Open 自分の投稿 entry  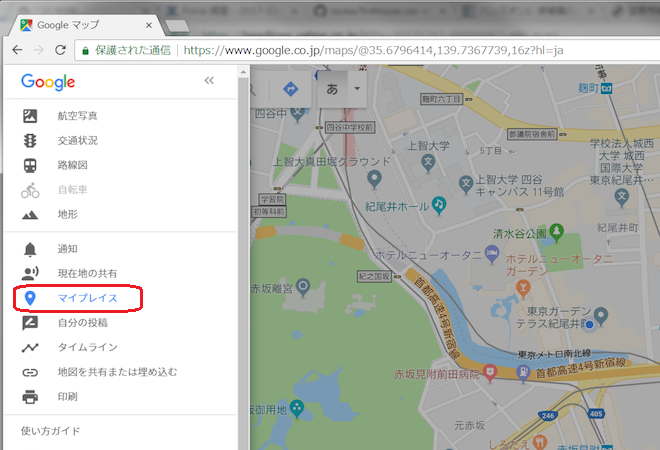tap(82, 323)
